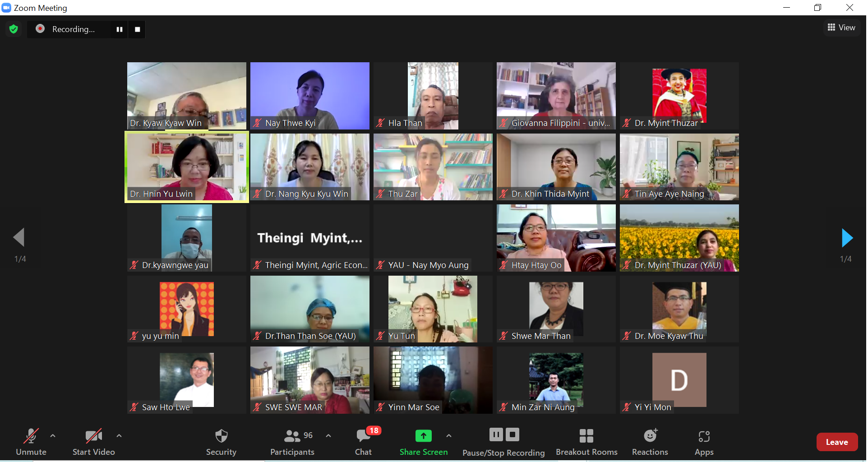Click the Zoom Meeting app icon in title bar
This screenshot has height=462, width=868.
[6, 8]
